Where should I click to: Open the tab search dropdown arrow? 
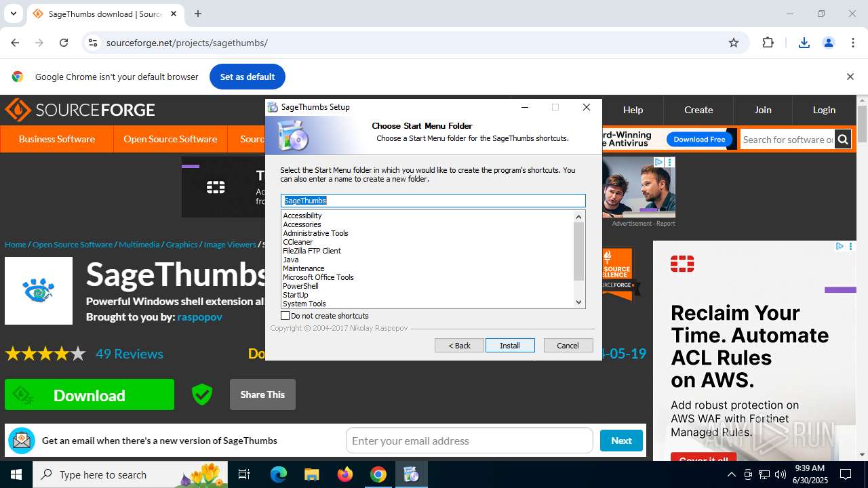pyautogui.click(x=13, y=14)
